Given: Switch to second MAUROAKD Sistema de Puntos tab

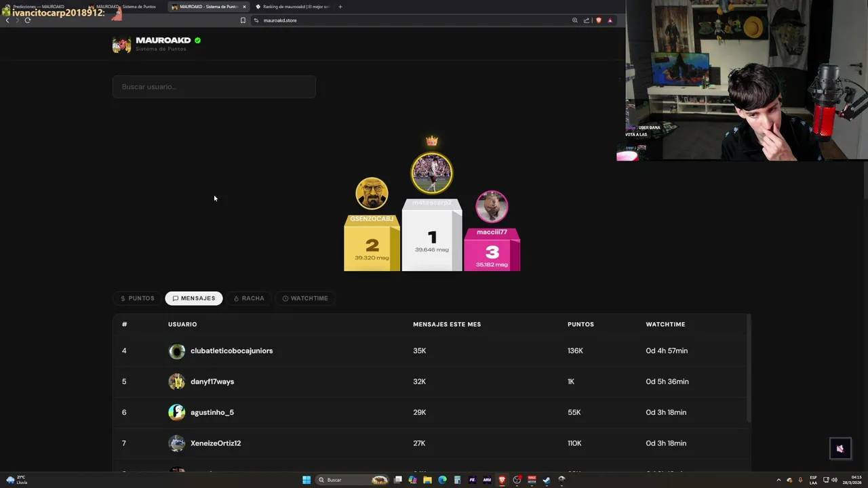Looking at the screenshot, I should 125,7.
